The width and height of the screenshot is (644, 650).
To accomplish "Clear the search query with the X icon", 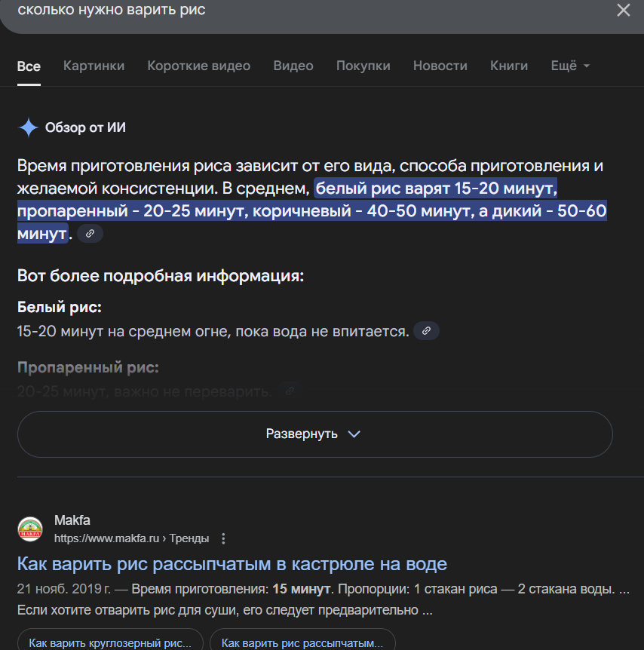I will (x=624, y=10).
